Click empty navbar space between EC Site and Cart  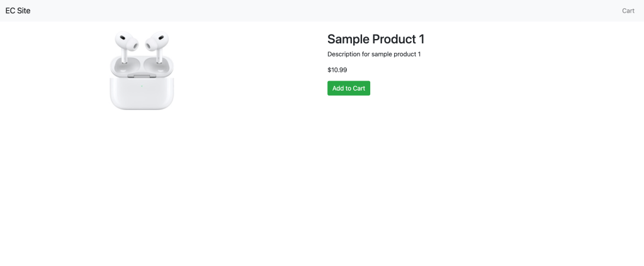coord(315,11)
